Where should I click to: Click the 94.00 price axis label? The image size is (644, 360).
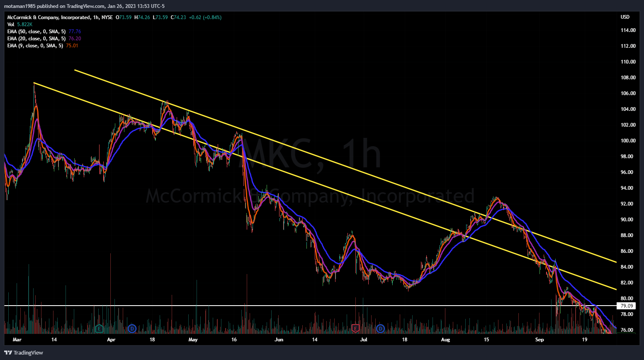pos(627,188)
